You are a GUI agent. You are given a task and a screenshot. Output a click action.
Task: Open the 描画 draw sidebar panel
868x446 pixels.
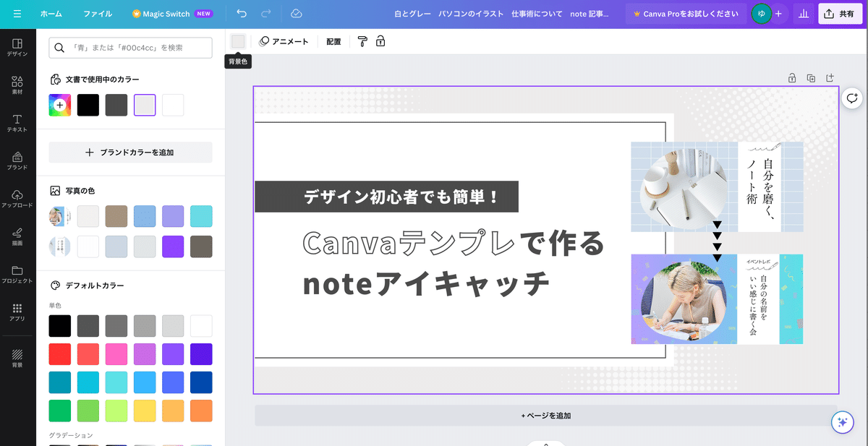(x=17, y=236)
